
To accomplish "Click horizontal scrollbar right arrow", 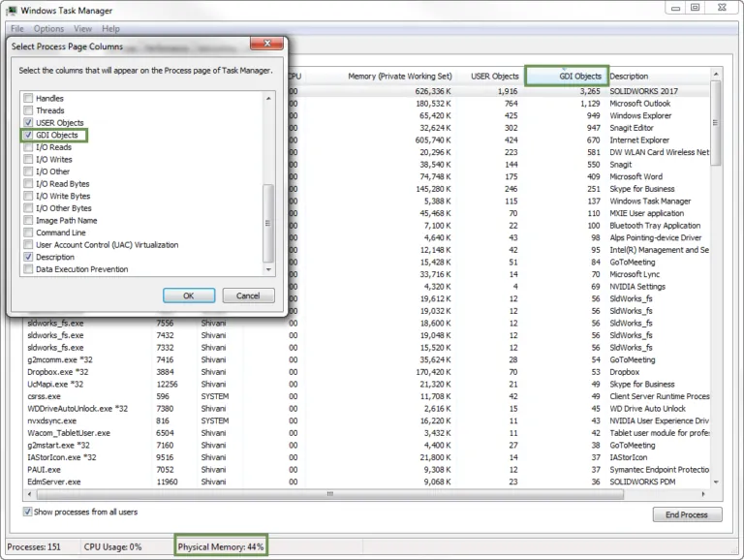I will (x=703, y=494).
